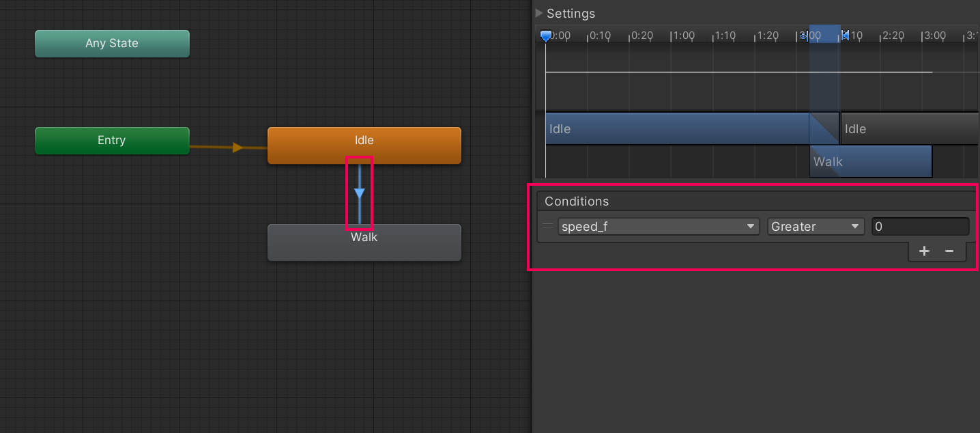Open the speed_f parameter dropdown

point(659,227)
